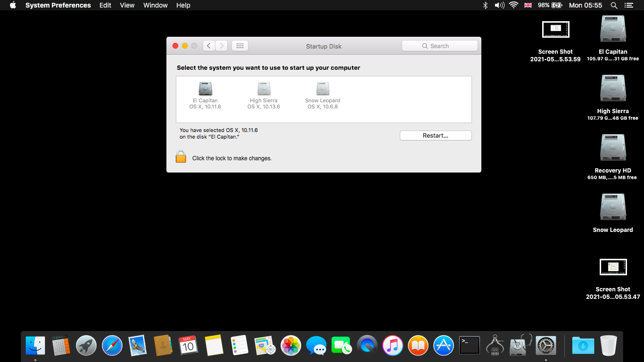This screenshot has width=644, height=362.
Task: Launch Maps from the Dock
Action: point(264,346)
